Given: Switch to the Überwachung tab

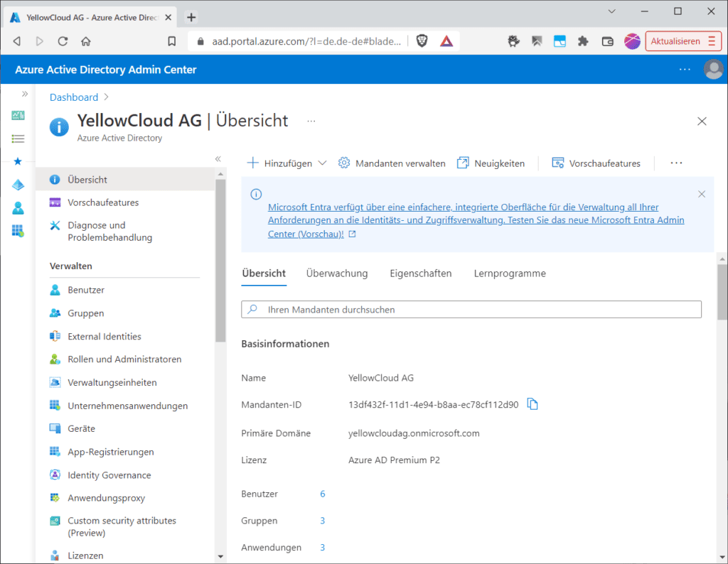Looking at the screenshot, I should click(x=336, y=273).
